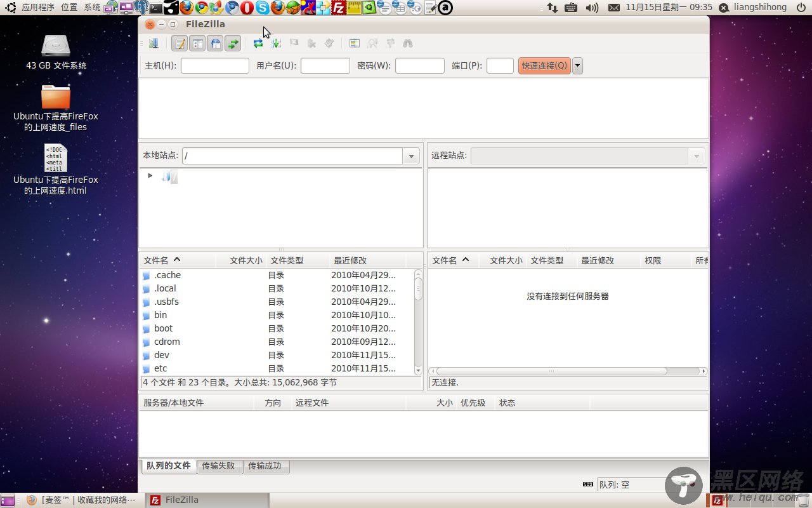
Task: Click the reconnect to last server icon
Action: click(x=329, y=44)
